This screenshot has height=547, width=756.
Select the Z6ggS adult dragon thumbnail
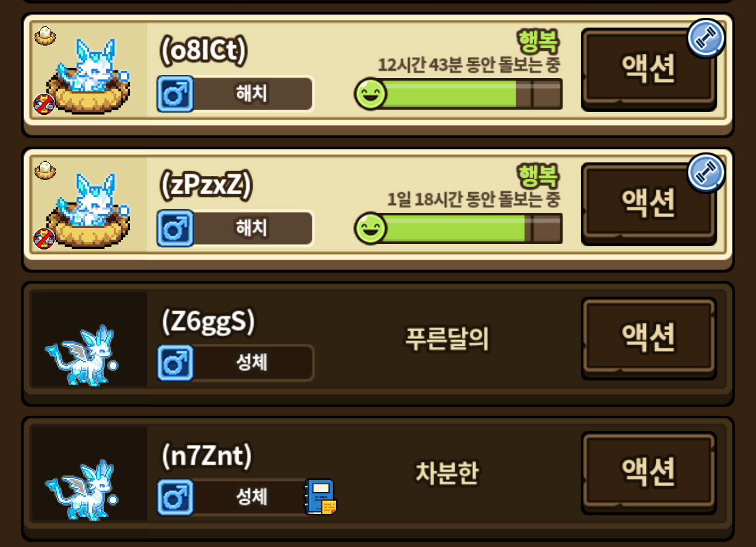(x=82, y=356)
